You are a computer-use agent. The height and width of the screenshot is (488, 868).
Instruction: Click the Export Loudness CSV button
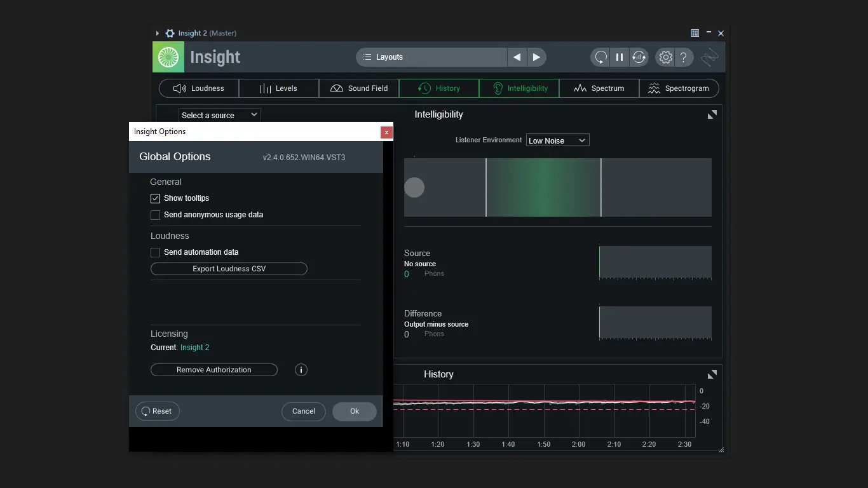229,269
